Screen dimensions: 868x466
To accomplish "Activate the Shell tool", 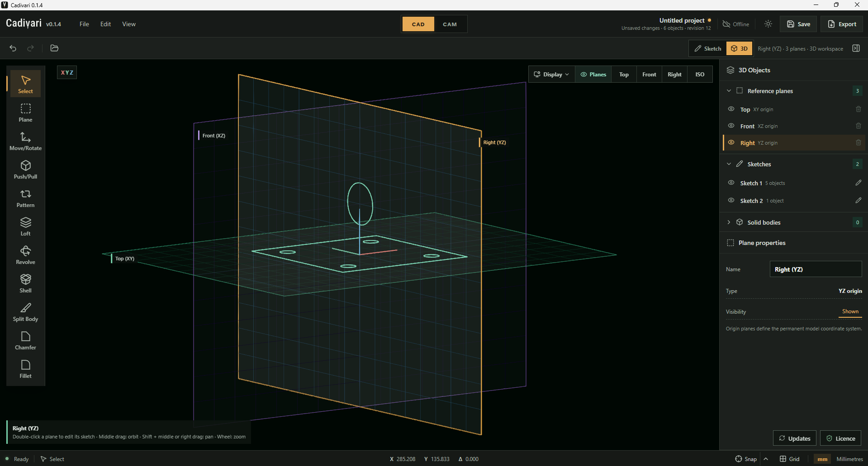I will click(x=25, y=283).
